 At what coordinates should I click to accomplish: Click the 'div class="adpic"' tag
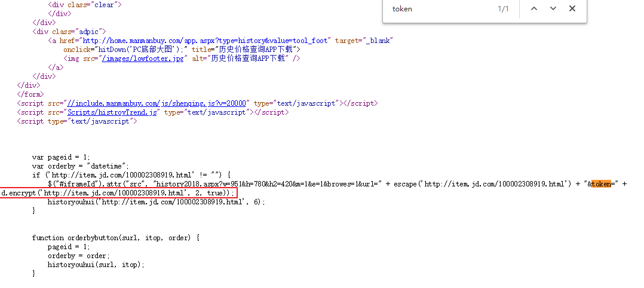[69, 32]
